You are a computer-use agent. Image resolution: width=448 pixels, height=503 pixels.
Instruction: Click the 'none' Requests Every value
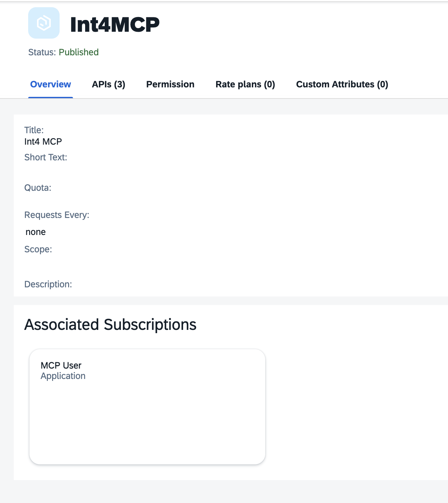pos(36,232)
